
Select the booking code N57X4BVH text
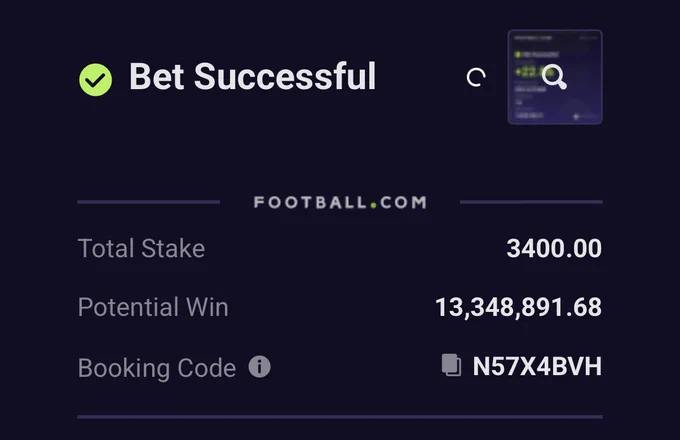(537, 366)
